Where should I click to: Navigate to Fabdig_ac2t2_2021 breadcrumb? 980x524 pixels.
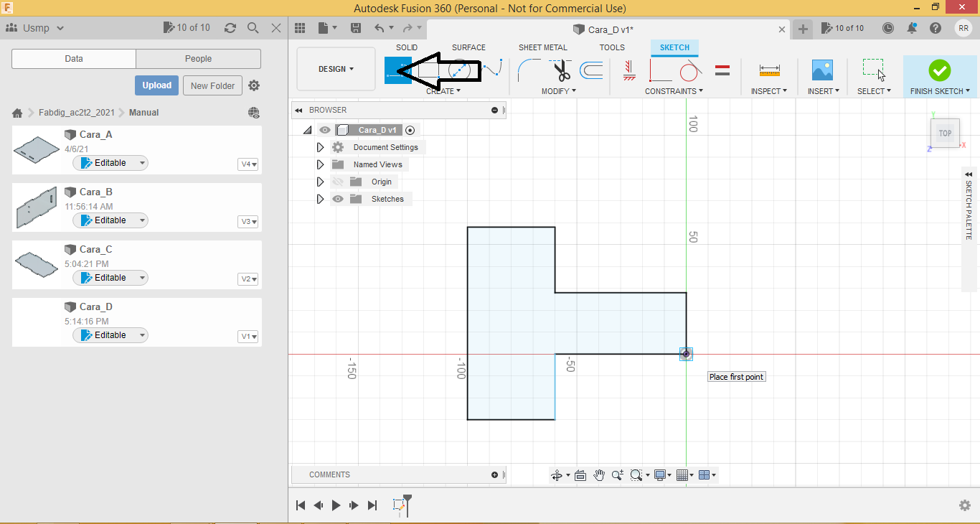tap(77, 113)
